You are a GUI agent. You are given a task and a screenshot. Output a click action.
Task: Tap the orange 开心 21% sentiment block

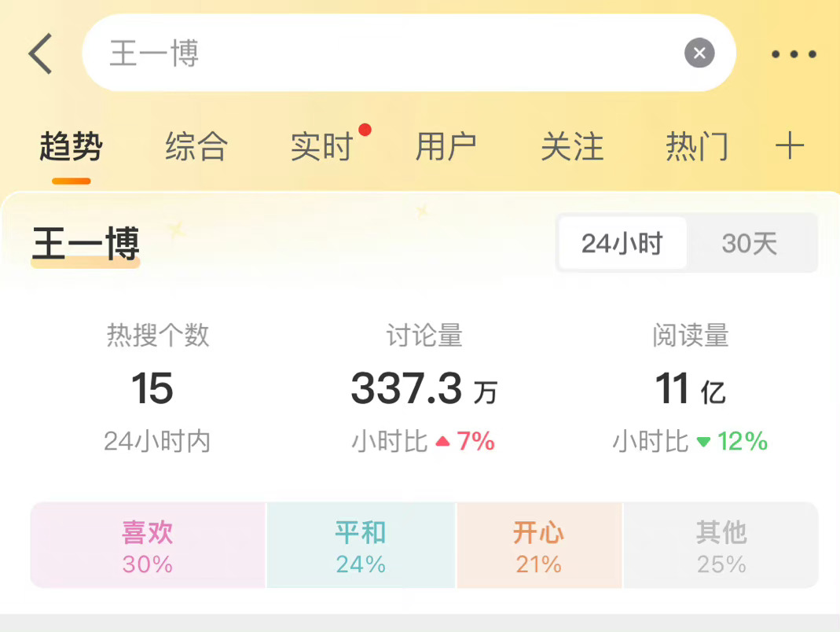pyautogui.click(x=539, y=546)
